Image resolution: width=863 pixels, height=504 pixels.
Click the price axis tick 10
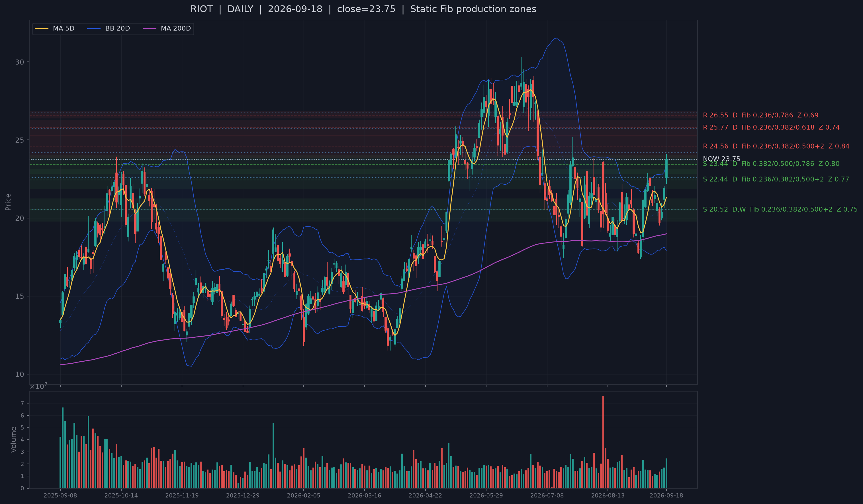click(20, 374)
